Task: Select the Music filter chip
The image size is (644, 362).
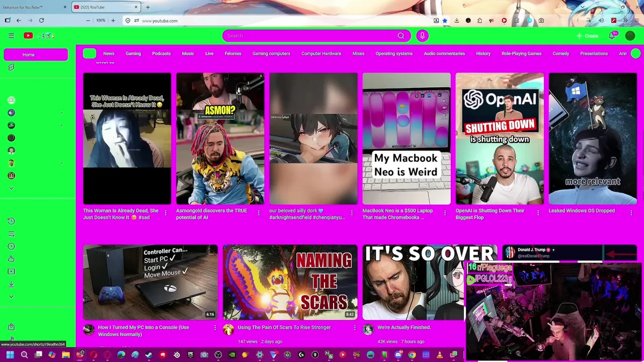Action: (x=188, y=54)
